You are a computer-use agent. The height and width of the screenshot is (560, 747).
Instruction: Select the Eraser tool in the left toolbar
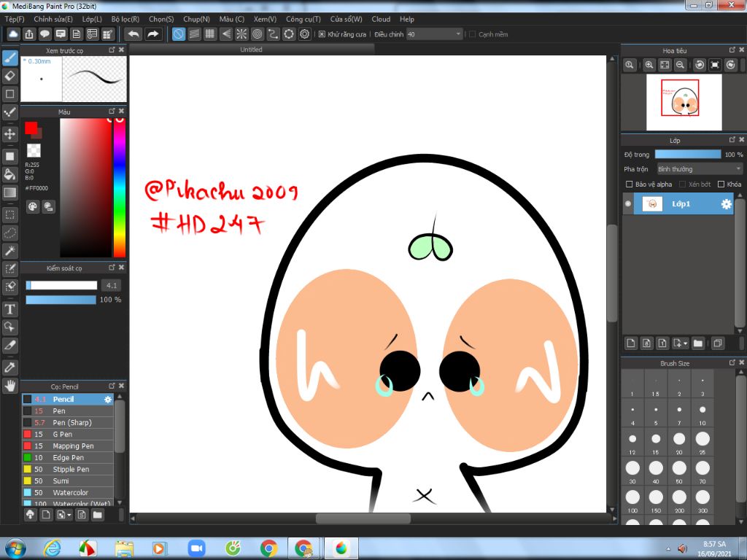[x=10, y=76]
